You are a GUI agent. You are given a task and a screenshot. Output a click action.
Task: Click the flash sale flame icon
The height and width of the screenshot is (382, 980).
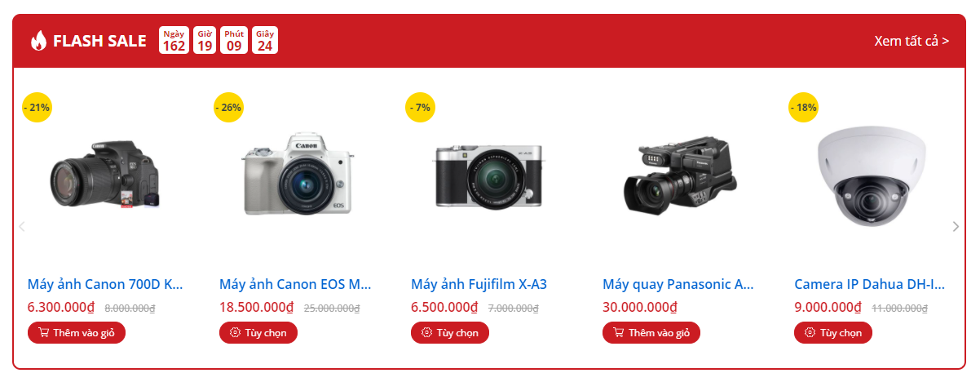[38, 41]
